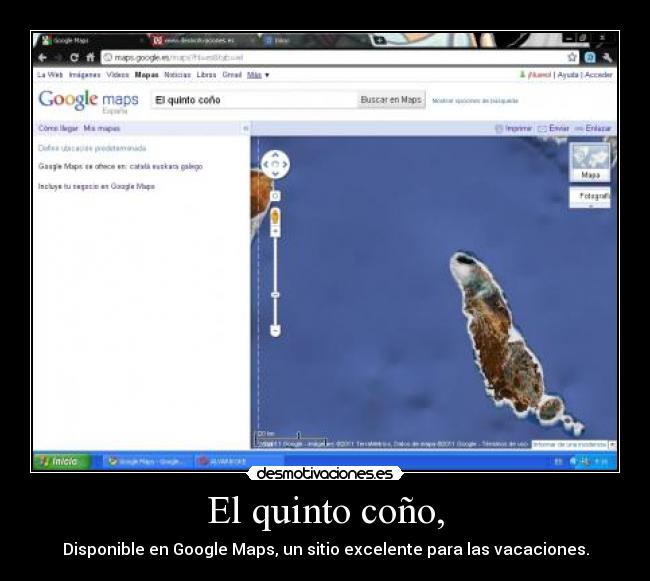This screenshot has width=650, height=581.
Task: Select Google Maps taskbar window button
Action: pyautogui.click(x=147, y=461)
